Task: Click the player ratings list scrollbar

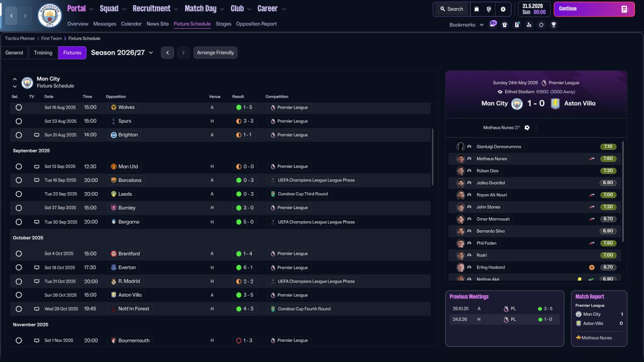Action: (x=623, y=191)
